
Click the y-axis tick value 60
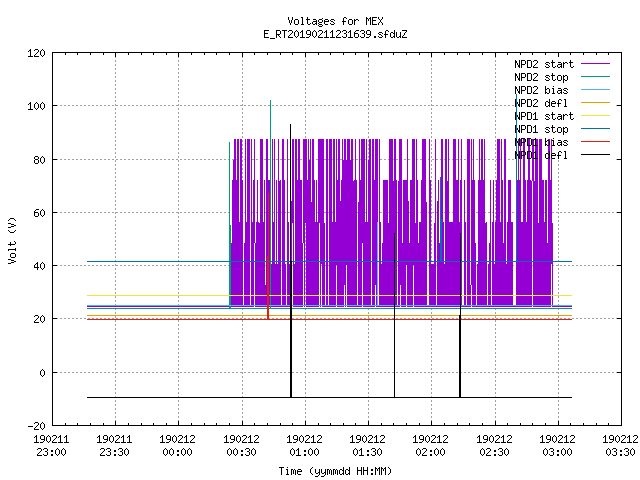(x=39, y=213)
